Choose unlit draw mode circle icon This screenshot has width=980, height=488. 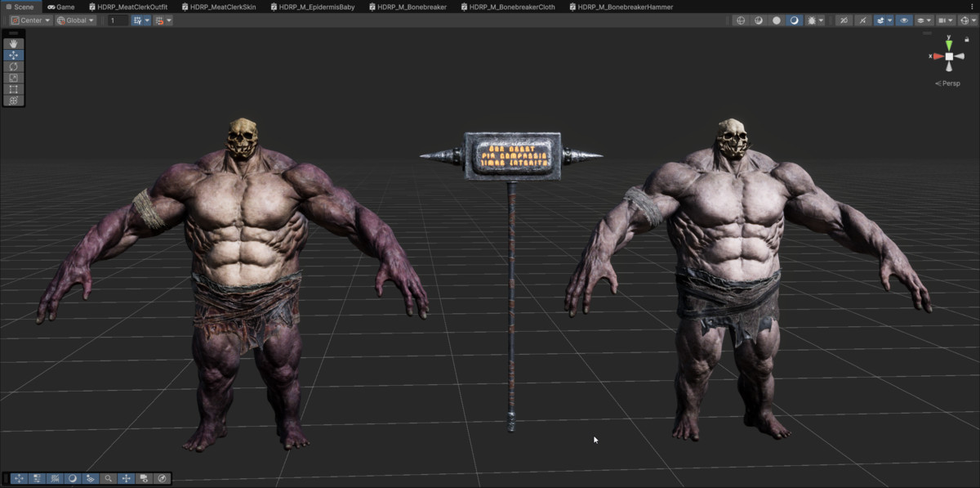[777, 20]
